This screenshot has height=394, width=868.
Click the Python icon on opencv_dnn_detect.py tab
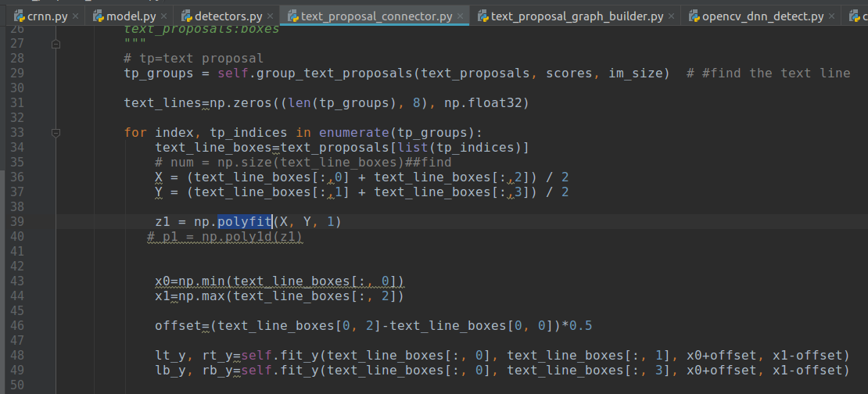tap(694, 16)
